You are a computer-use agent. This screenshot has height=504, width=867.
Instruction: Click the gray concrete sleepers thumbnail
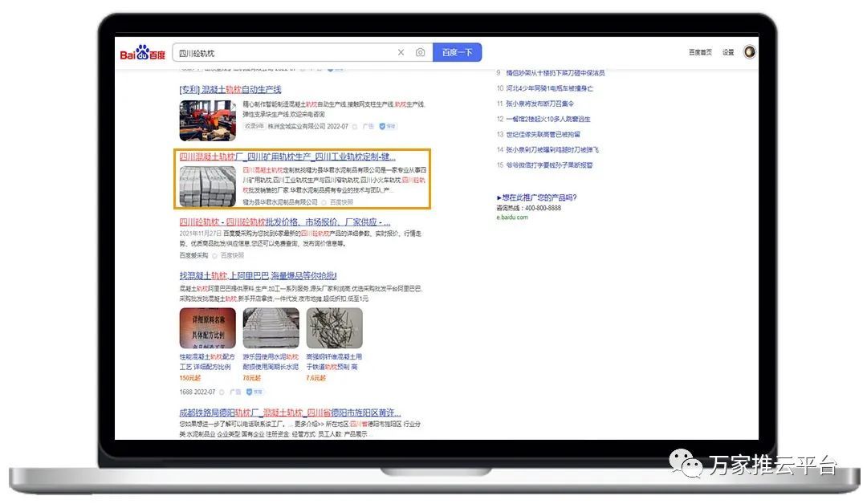coord(207,185)
